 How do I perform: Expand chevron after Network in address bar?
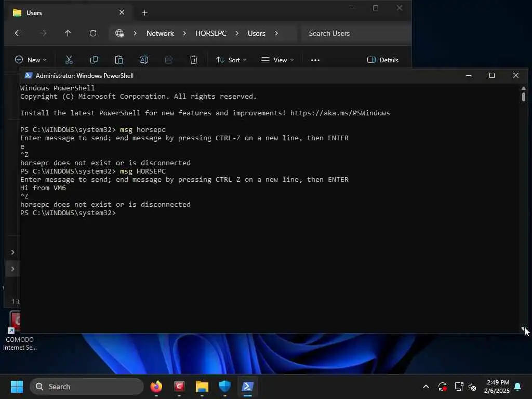[184, 33]
